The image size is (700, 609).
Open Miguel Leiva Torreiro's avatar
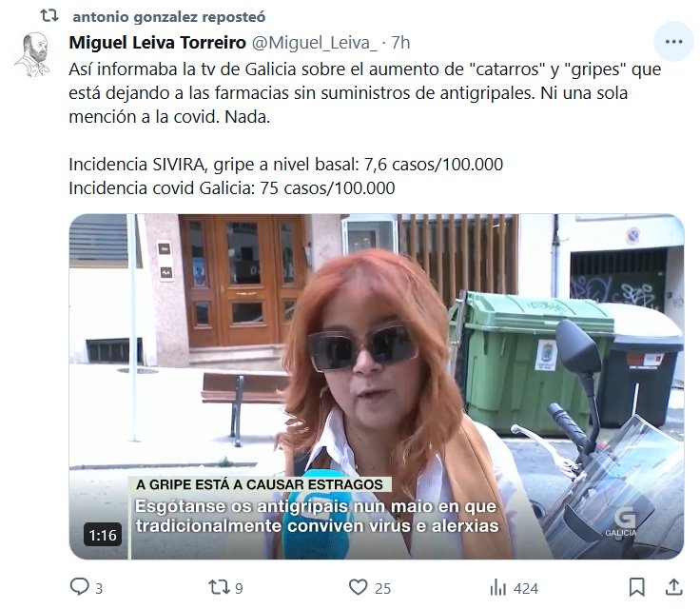point(34,54)
